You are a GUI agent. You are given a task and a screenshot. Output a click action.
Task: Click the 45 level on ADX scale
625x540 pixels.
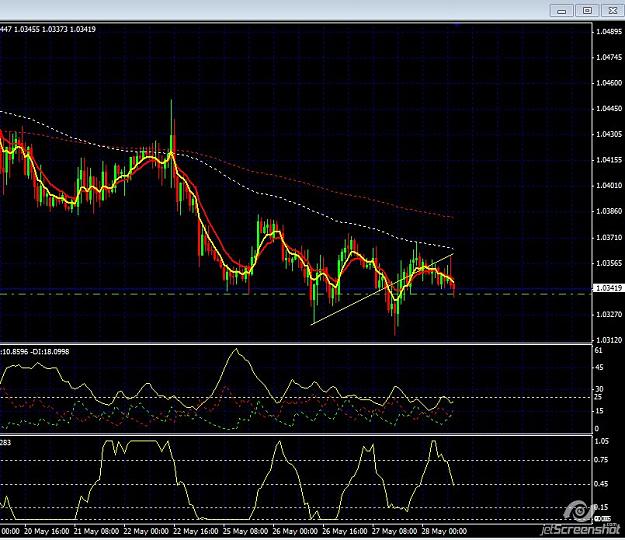point(599,368)
